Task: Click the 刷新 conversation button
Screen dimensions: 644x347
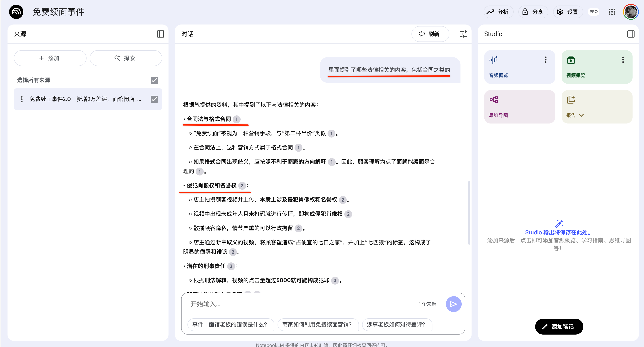Action: click(430, 34)
